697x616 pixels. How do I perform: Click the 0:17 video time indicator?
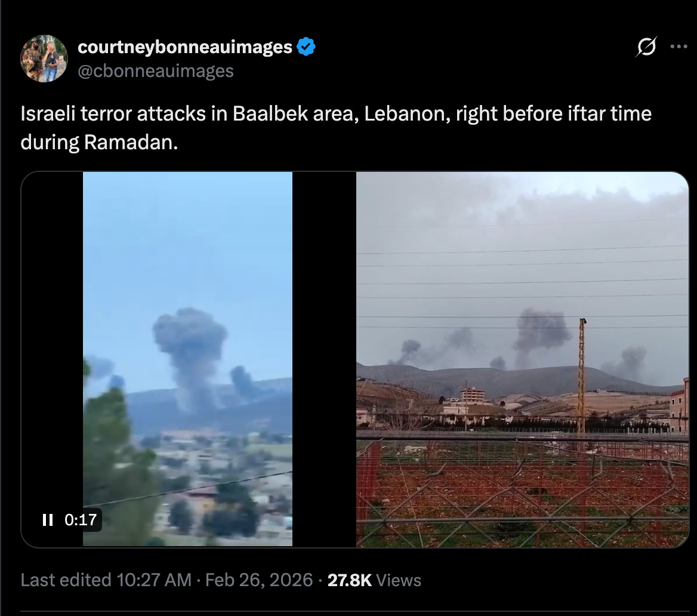(81, 519)
